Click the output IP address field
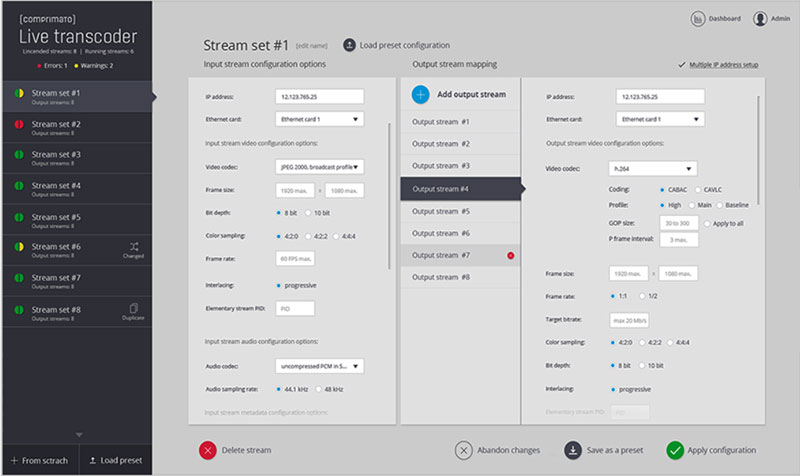Screen dimensions: 800x476 pyautogui.click(x=660, y=97)
